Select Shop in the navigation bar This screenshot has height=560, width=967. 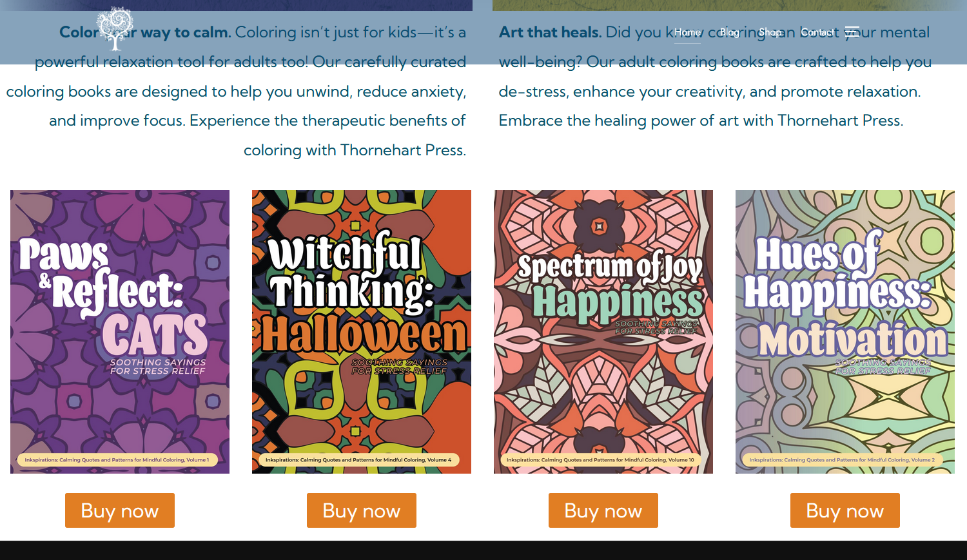click(770, 32)
